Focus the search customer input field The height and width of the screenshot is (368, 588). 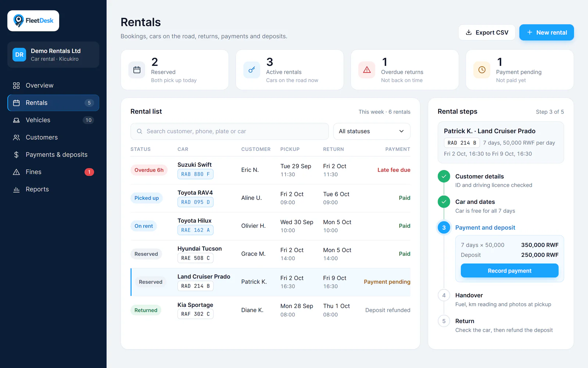pos(229,131)
